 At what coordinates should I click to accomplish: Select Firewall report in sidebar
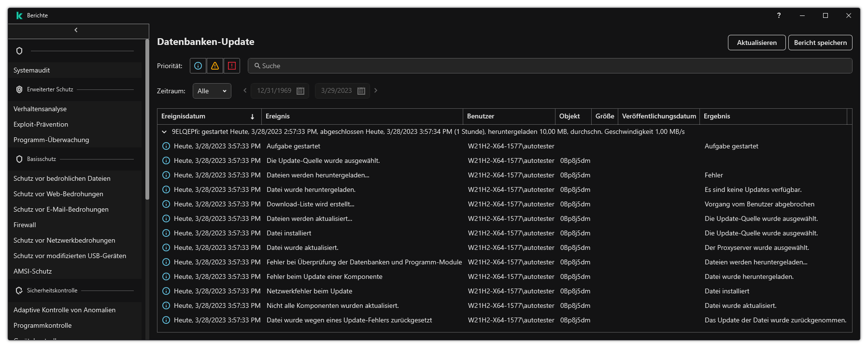coord(25,225)
